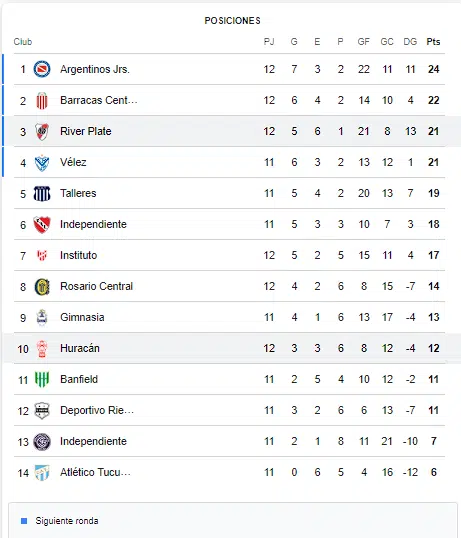Click the blue Siguiente ronda legend square
461x538 pixels.
pos(24,521)
